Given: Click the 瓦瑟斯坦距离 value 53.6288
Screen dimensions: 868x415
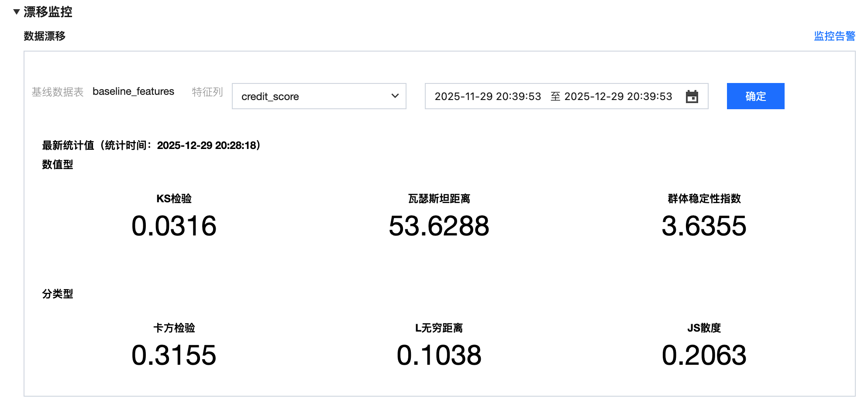Looking at the screenshot, I should (x=439, y=226).
